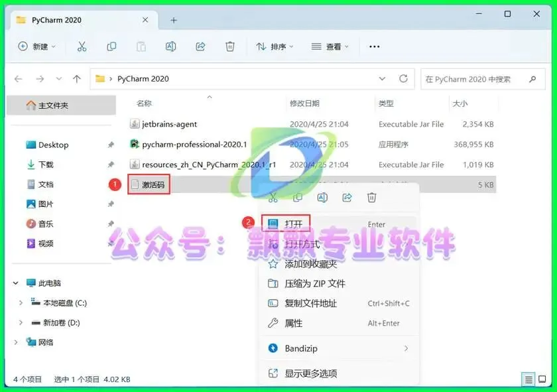Image resolution: width=557 pixels, height=392 pixels.
Task: Refresh the PyCharm 2020 folder view
Action: (403, 78)
